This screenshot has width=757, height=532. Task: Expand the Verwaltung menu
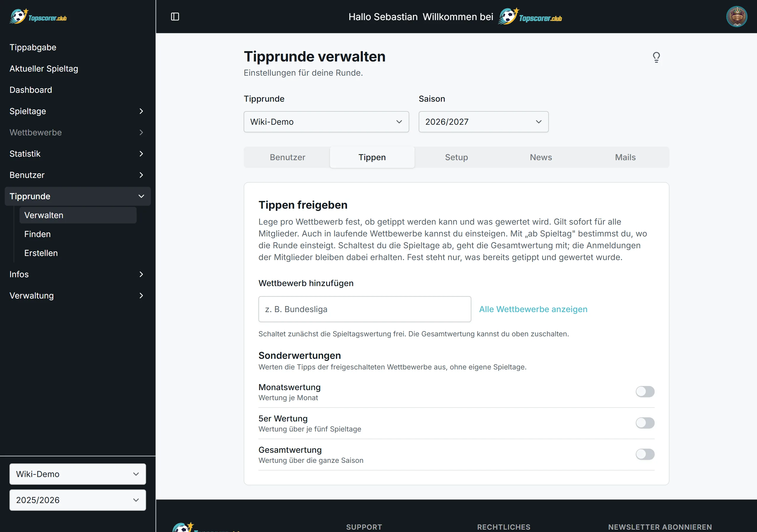click(x=77, y=296)
